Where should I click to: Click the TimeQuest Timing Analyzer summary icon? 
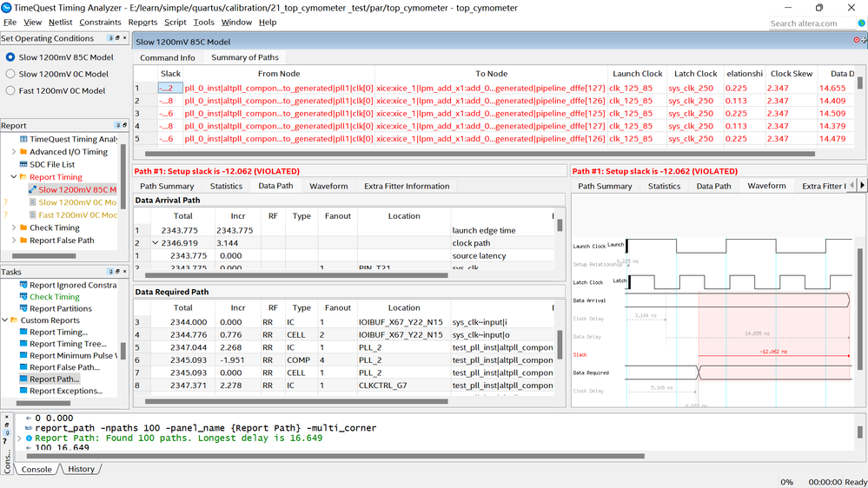tap(23, 139)
